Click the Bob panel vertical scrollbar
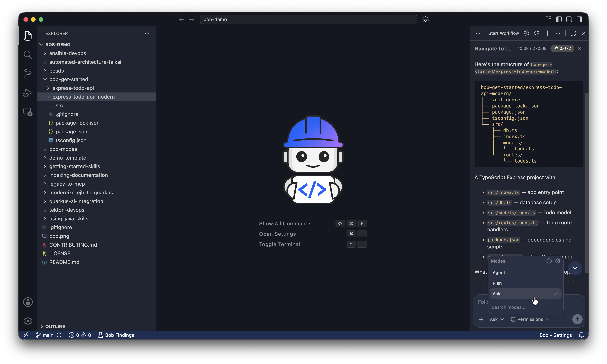The image size is (607, 364). pos(586,183)
